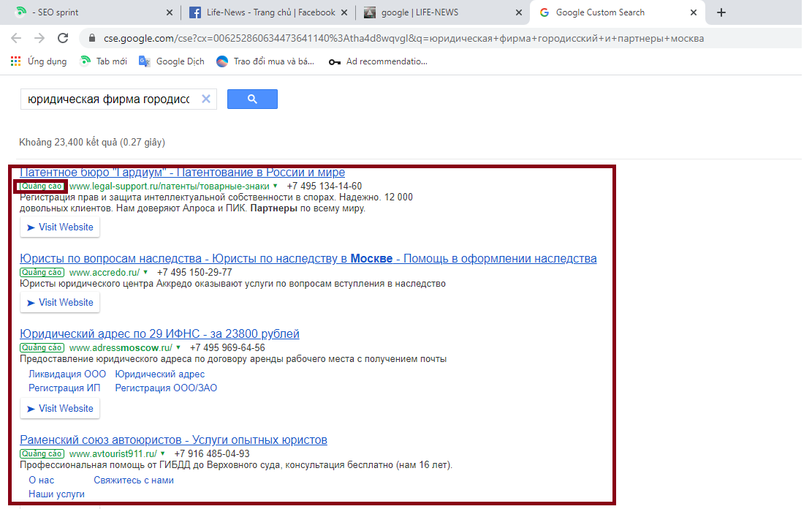Open the Наши услуги sitelink

point(56,494)
